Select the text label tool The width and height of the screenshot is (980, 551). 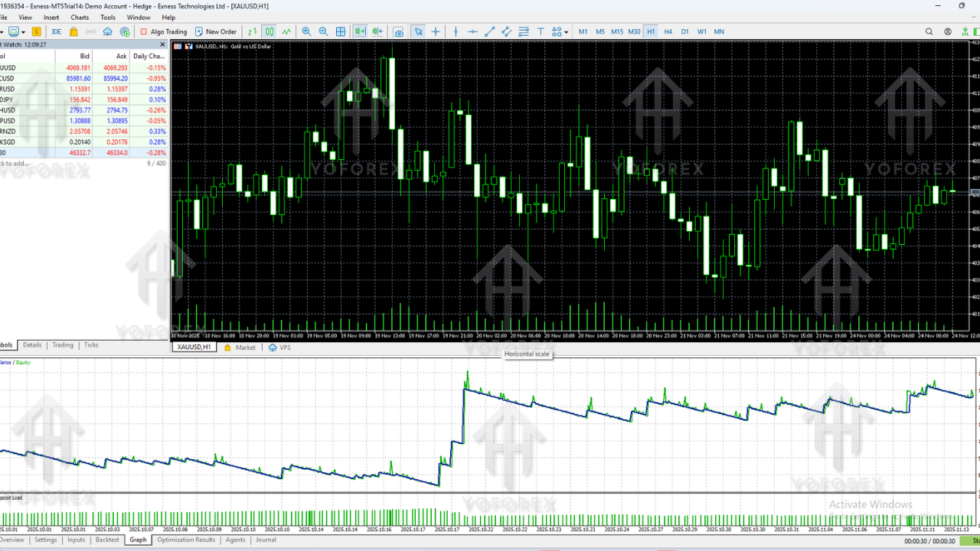click(541, 31)
